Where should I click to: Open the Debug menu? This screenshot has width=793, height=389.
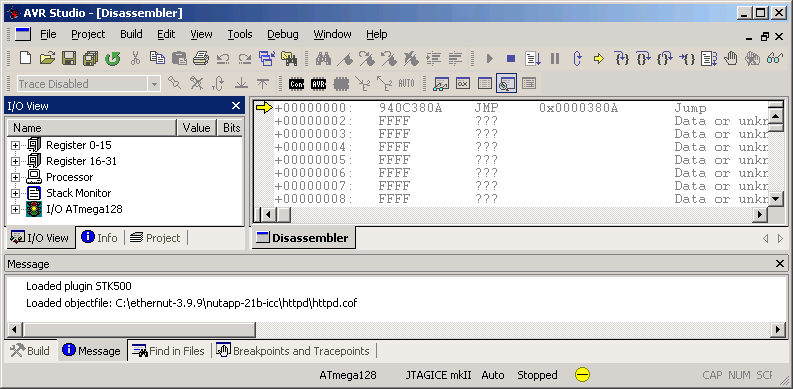coord(283,34)
